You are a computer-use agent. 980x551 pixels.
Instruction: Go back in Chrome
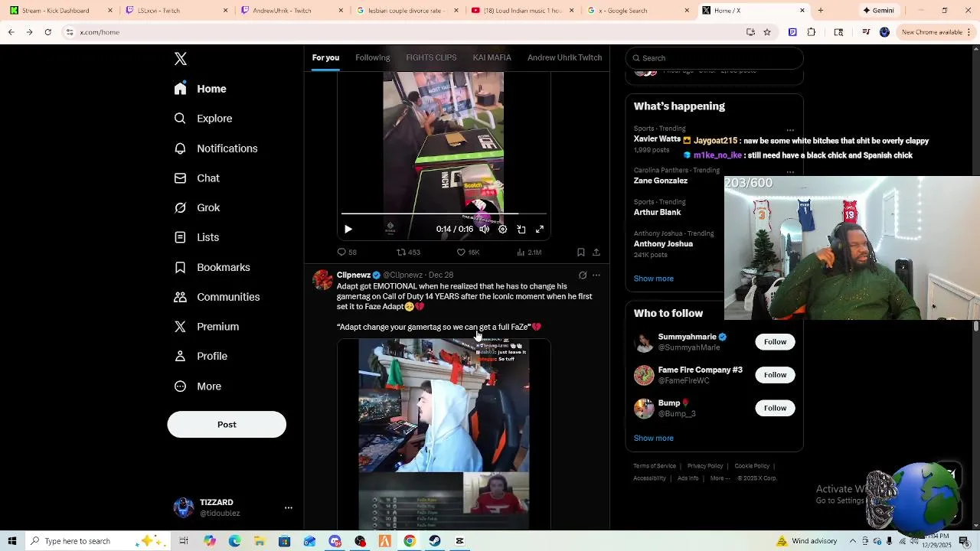11,32
